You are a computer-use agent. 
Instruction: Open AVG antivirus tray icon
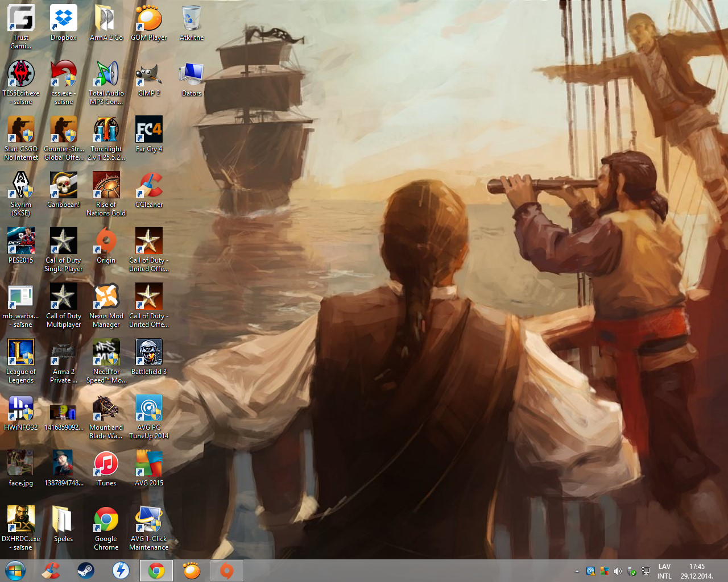tap(605, 571)
